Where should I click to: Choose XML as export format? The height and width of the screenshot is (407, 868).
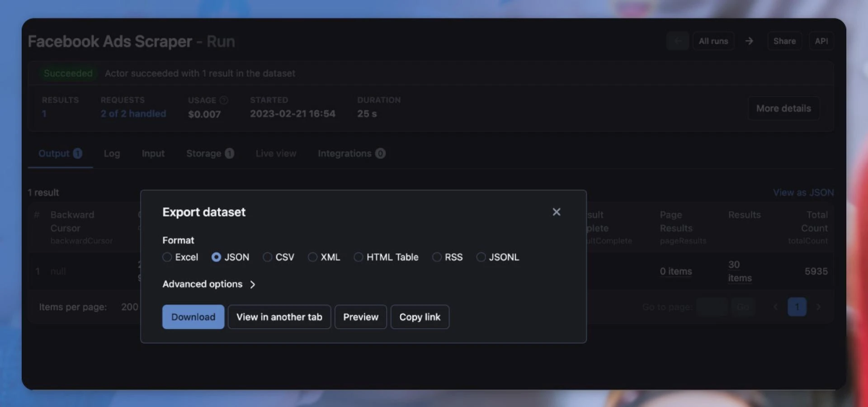(x=312, y=257)
